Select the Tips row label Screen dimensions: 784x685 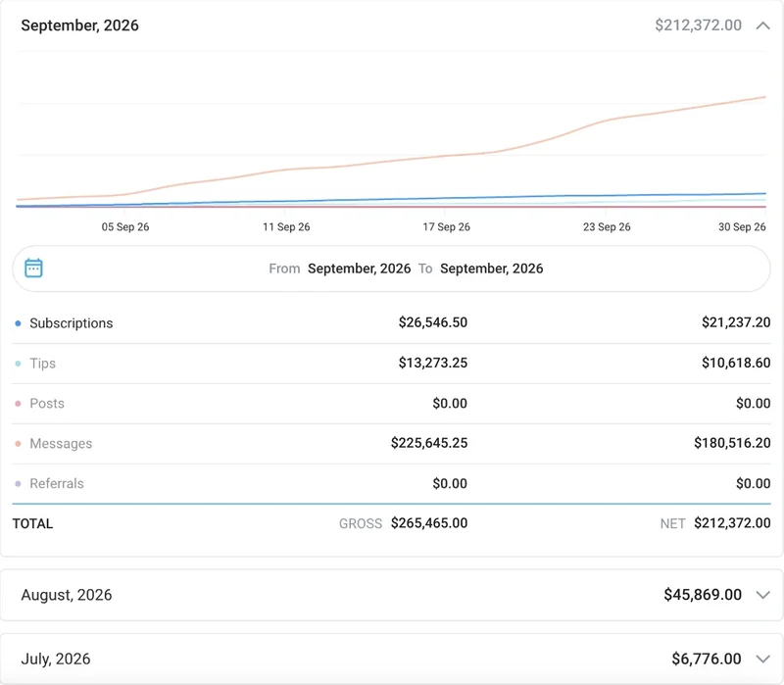point(42,363)
